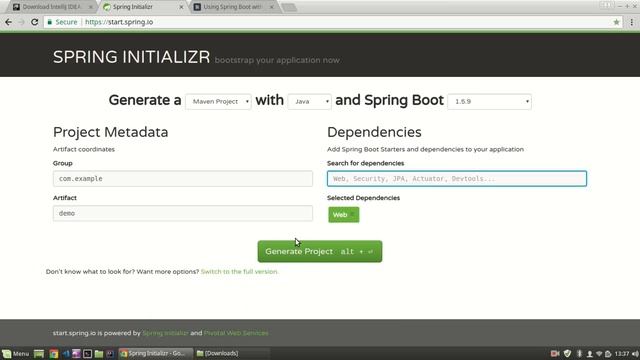
Task: Open the terminal launcher in the taskbar
Action: click(87, 353)
